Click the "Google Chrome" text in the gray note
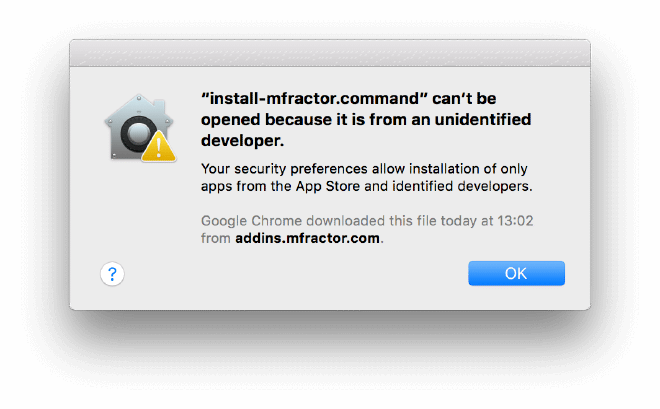660x409 pixels. tap(251, 220)
